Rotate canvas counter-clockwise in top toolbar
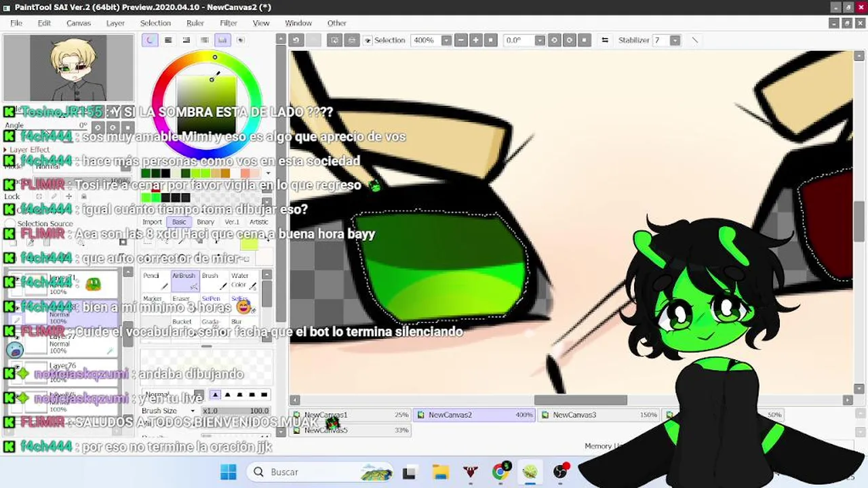868x488 pixels. tap(554, 40)
